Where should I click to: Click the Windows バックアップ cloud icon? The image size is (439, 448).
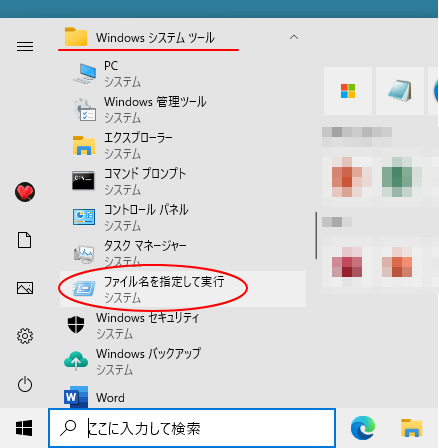point(76,361)
